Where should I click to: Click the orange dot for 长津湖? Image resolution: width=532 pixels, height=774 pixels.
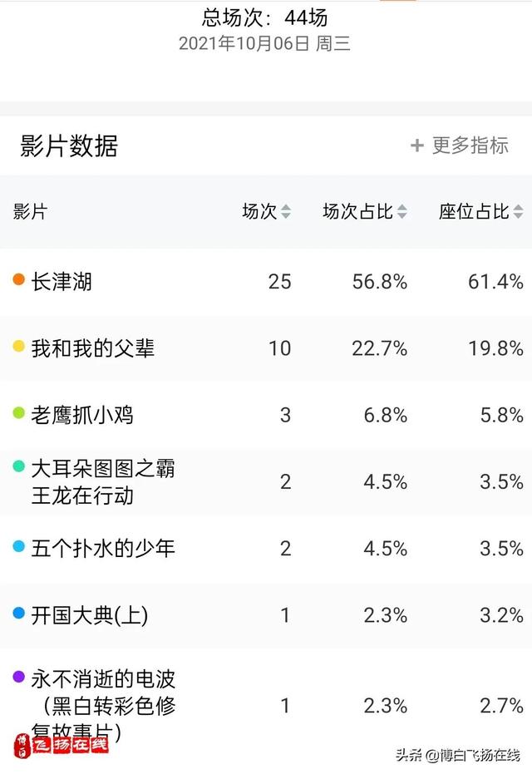pos(19,279)
